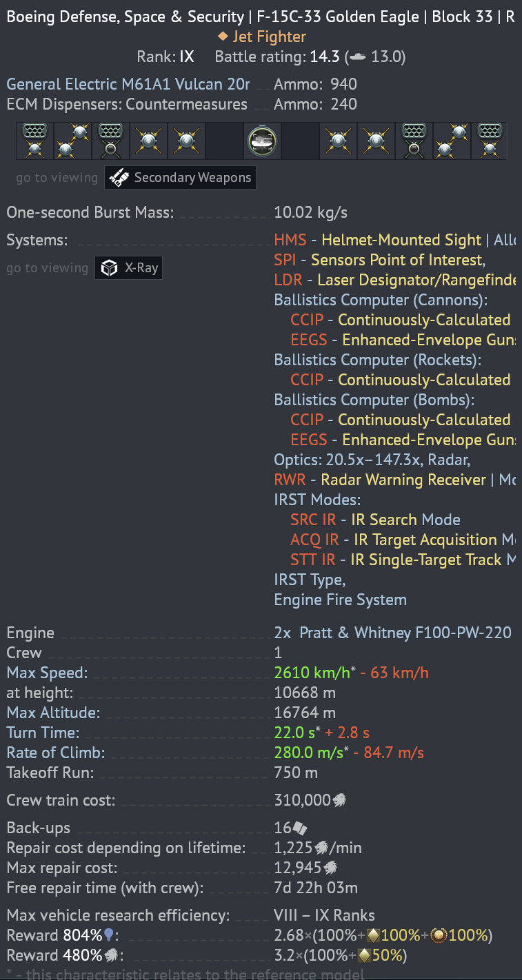Open the X-Ray view button
The height and width of the screenshot is (980, 522).
(x=129, y=268)
